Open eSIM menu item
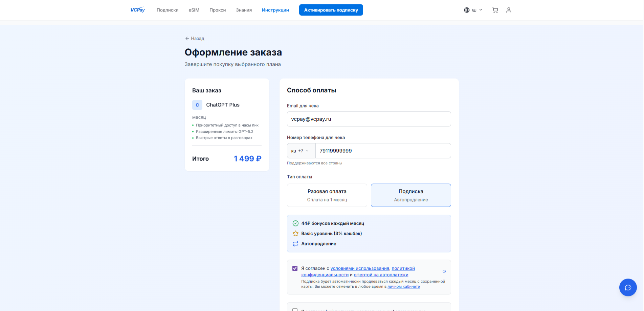Viewport: 644px width, 311px height. 194,10
